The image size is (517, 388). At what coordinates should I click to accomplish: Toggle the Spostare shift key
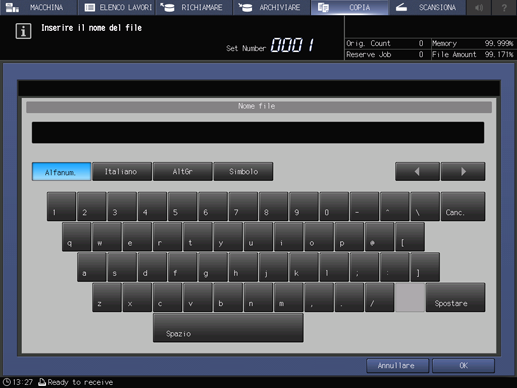coord(455,297)
